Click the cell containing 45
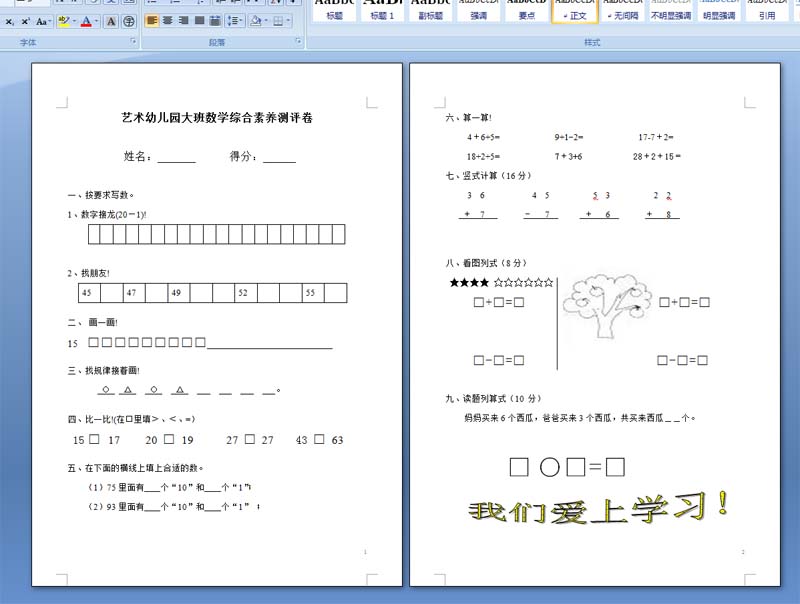This screenshot has width=800, height=604. 89,293
